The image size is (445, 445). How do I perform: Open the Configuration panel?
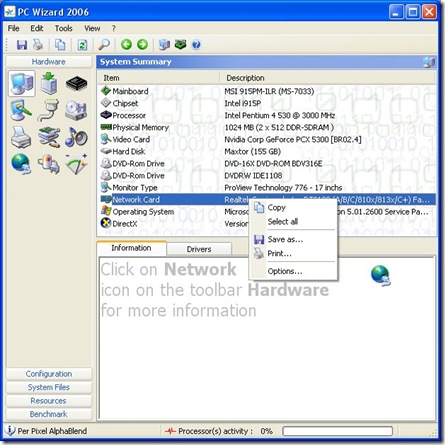click(x=49, y=374)
